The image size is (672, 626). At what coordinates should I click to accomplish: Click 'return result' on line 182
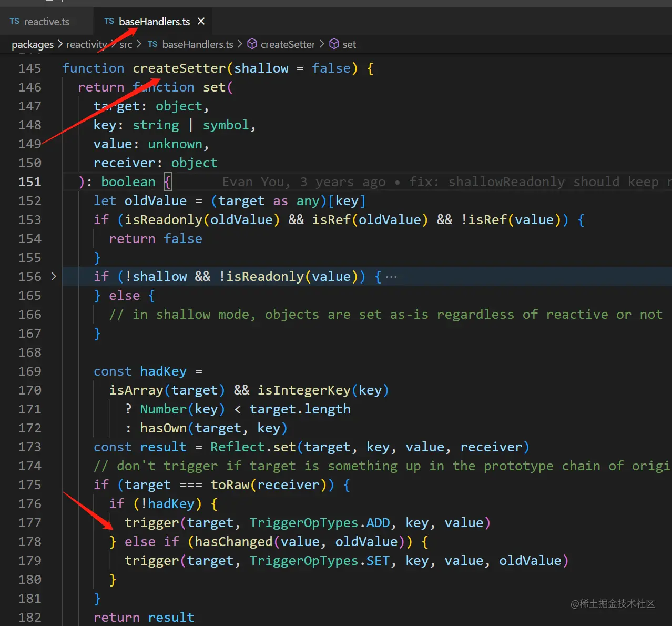[144, 618]
